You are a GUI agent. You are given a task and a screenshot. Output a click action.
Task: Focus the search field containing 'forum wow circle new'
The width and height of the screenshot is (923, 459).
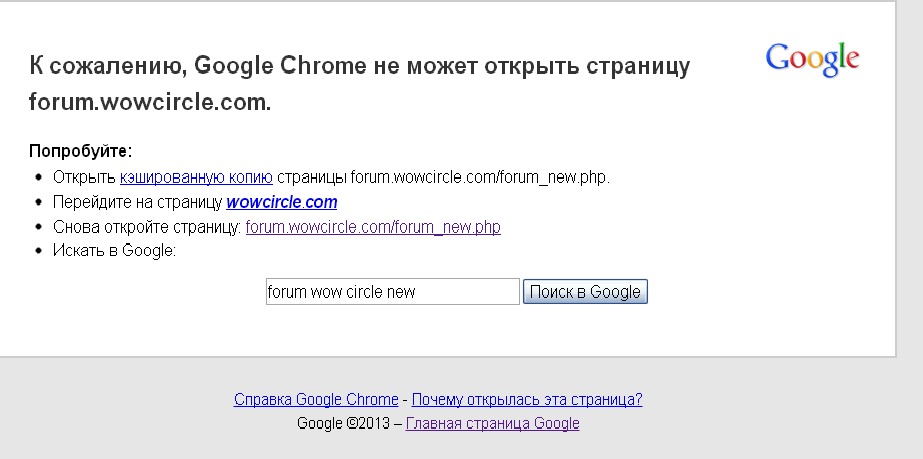pos(393,292)
